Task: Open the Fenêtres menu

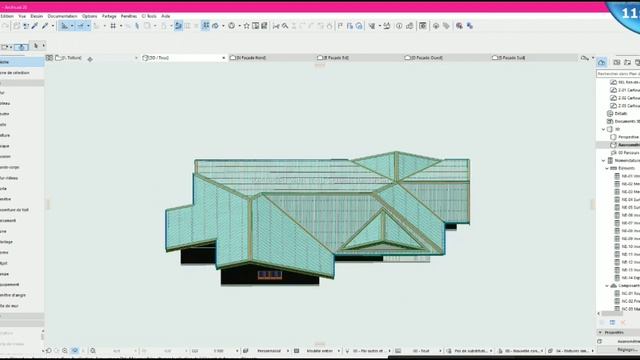Action: tap(129, 16)
